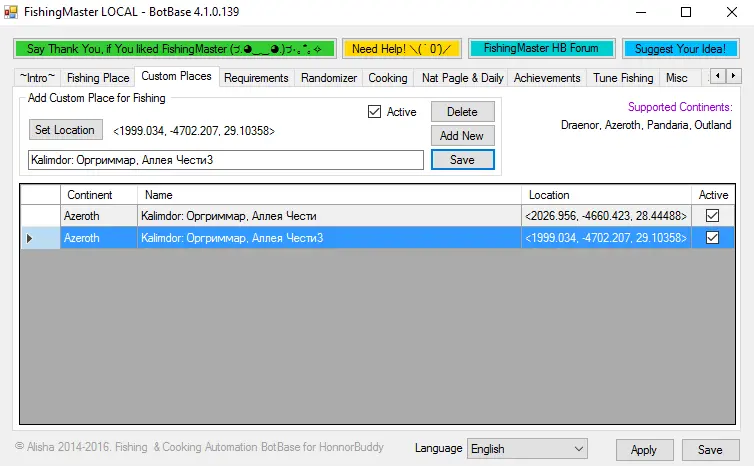Uncheck Active for the Аллея Чести row

point(713,215)
